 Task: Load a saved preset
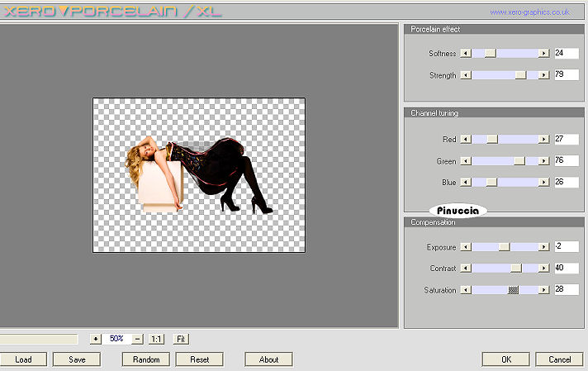23,359
